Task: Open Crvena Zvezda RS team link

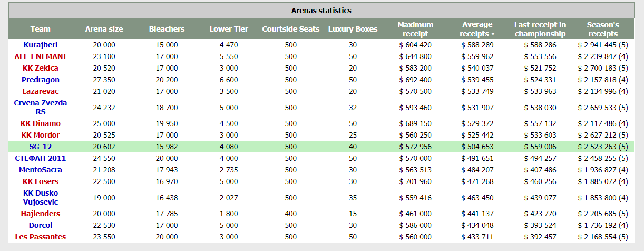Action: pyautogui.click(x=41, y=107)
